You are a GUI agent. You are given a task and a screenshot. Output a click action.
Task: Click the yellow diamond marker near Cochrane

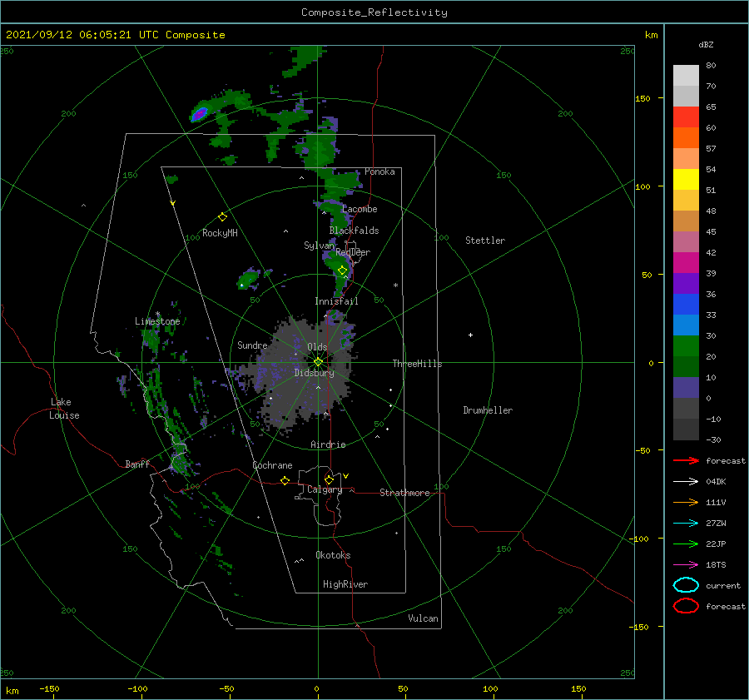(285, 480)
